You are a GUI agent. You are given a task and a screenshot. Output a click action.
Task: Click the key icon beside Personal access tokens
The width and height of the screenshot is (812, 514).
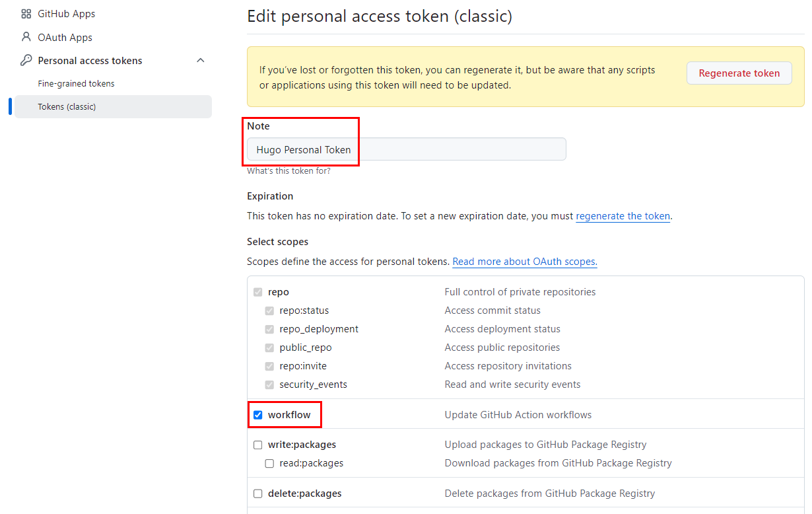26,60
